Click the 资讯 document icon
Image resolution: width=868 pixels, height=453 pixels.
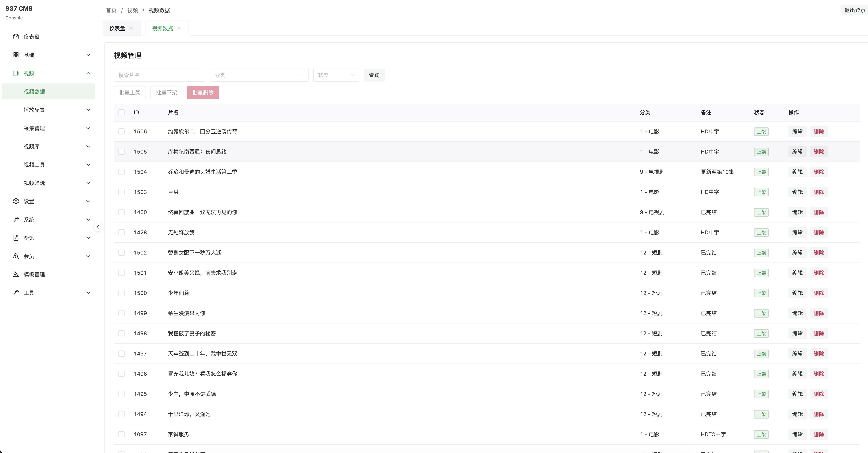[16, 238]
